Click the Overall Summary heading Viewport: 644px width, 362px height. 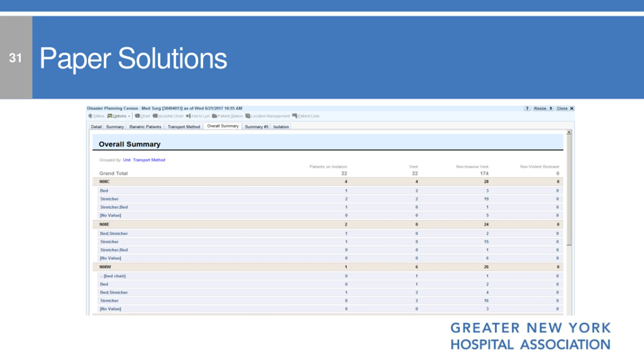coord(130,144)
